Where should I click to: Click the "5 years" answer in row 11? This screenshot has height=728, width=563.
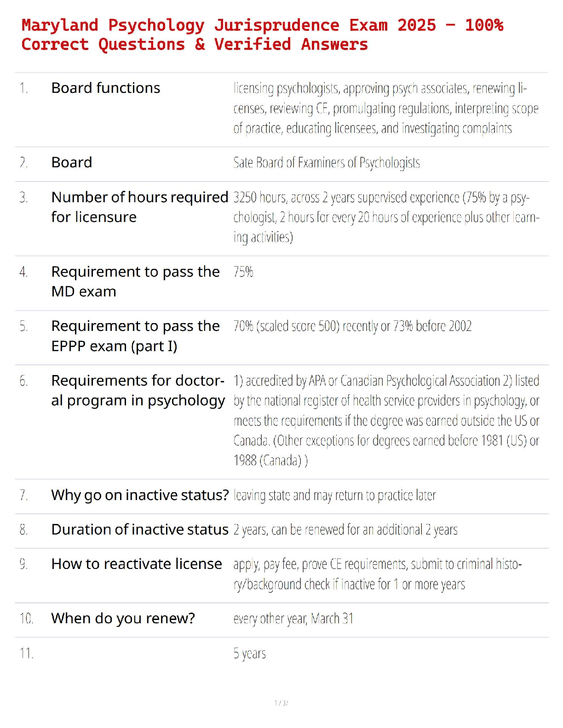point(249,654)
